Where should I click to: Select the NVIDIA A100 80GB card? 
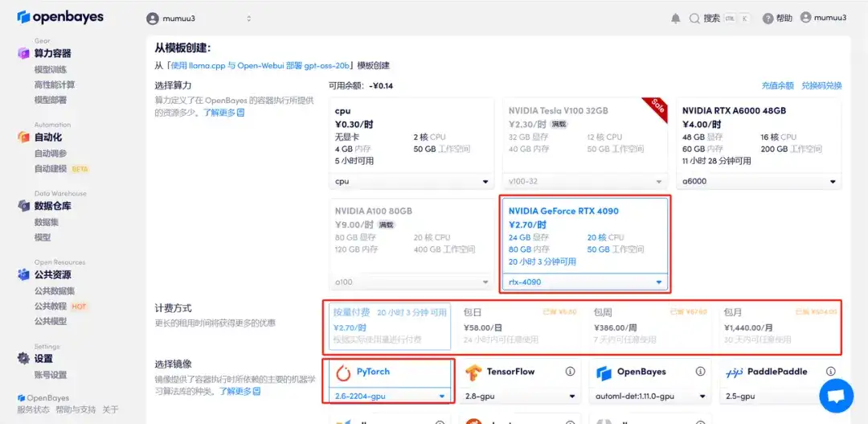click(411, 245)
